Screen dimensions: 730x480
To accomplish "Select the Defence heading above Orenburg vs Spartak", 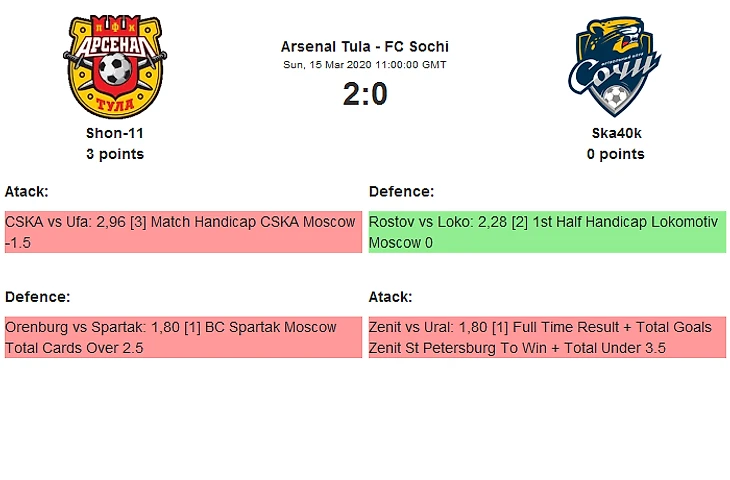I will 38,297.
